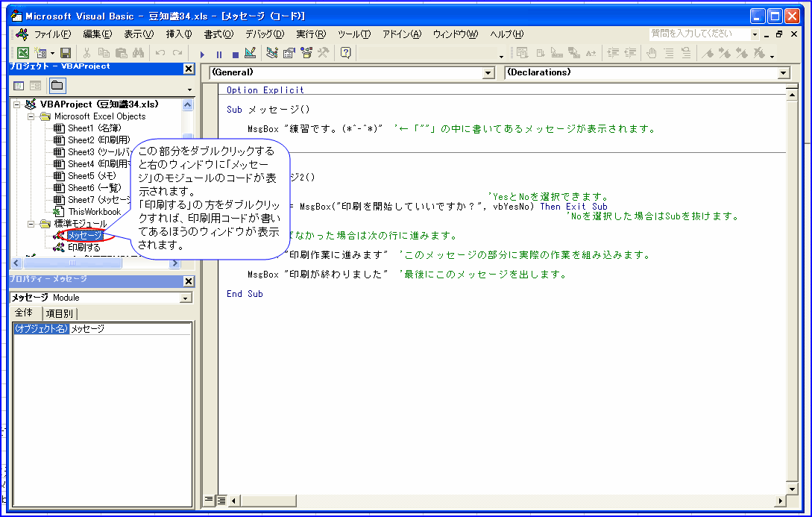This screenshot has width=812, height=517.
Task: Open the デバッグ menu
Action: [x=265, y=34]
